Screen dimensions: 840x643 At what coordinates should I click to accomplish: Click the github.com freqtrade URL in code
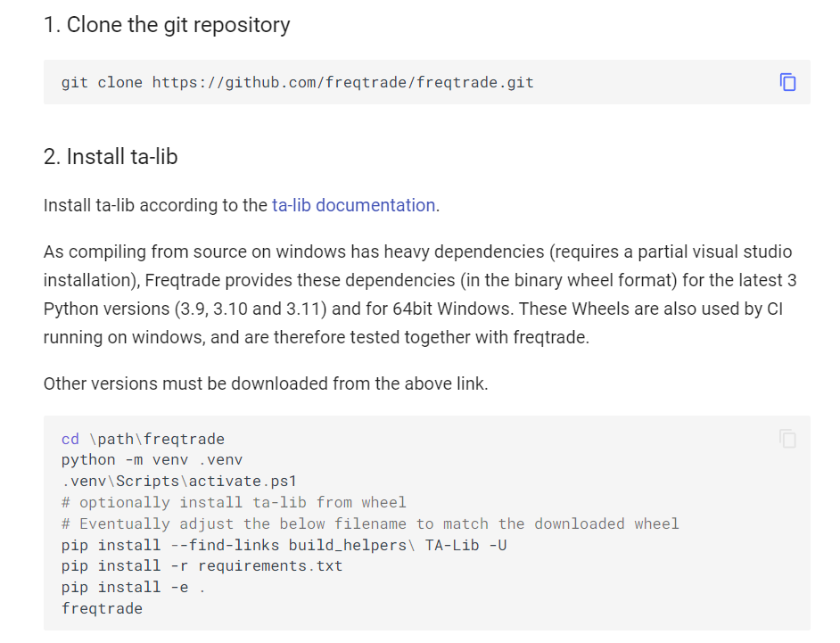342,83
